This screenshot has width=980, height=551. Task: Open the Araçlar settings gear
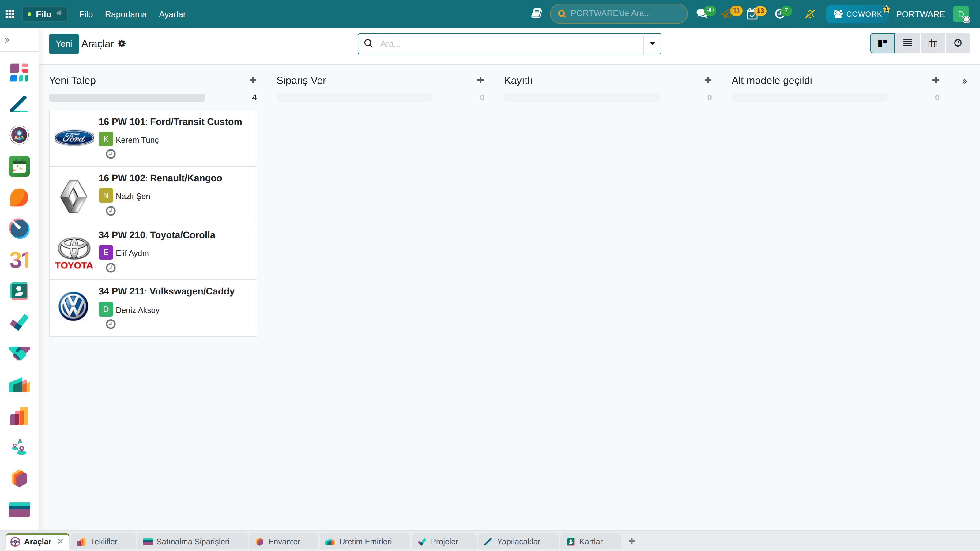[x=122, y=43]
